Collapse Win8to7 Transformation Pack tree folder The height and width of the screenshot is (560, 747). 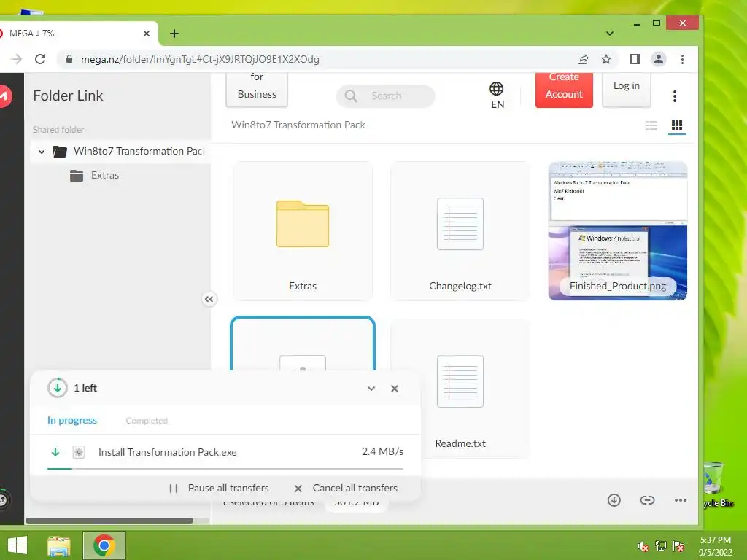42,152
